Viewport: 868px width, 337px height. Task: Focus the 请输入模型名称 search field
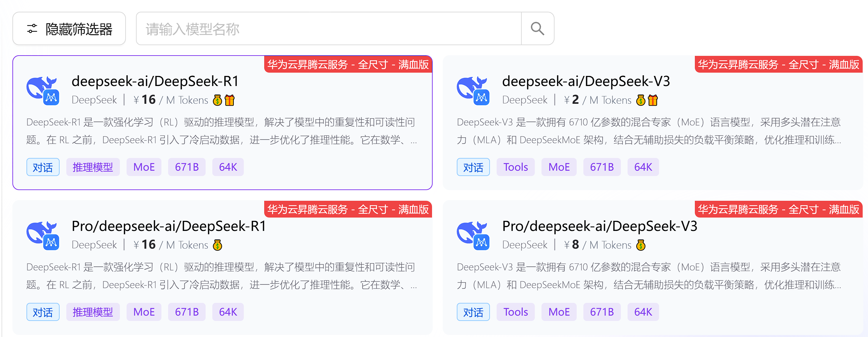[x=329, y=29]
